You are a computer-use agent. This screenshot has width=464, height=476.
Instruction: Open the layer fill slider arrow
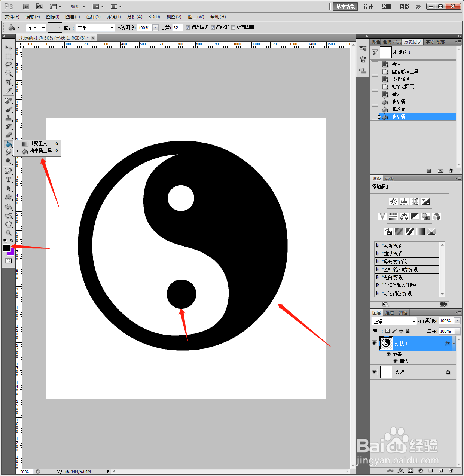457,331
